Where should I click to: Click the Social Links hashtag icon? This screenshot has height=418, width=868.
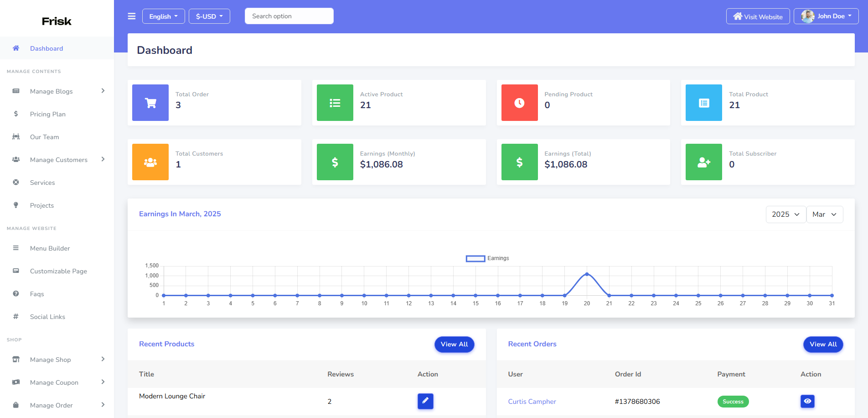tap(16, 316)
